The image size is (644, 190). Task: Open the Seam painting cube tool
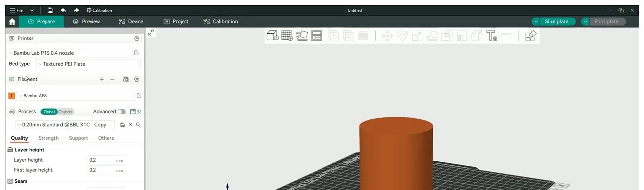[x=476, y=36]
